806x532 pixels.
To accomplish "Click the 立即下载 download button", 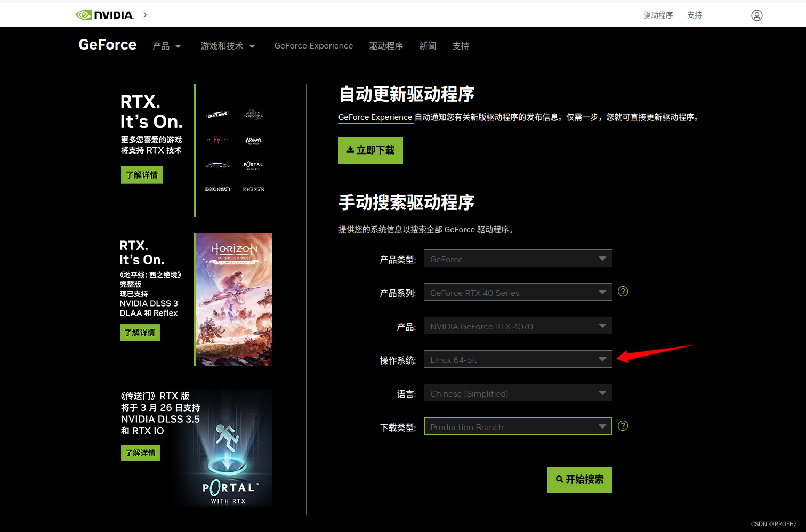I will [x=370, y=150].
